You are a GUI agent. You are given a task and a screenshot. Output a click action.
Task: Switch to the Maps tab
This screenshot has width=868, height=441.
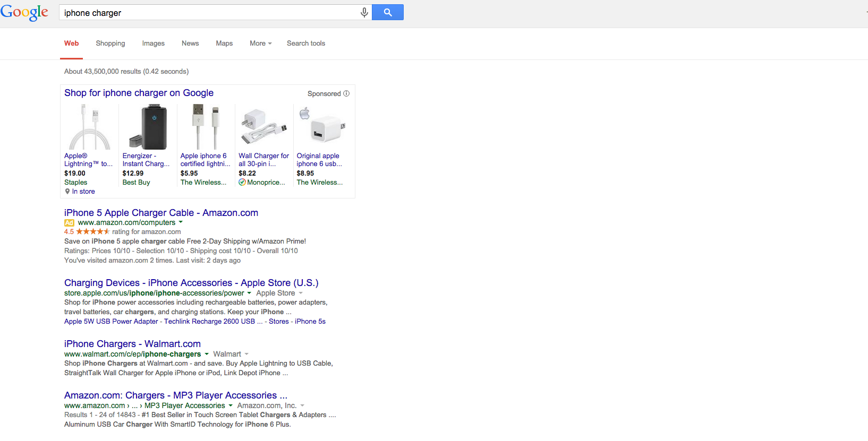click(224, 44)
